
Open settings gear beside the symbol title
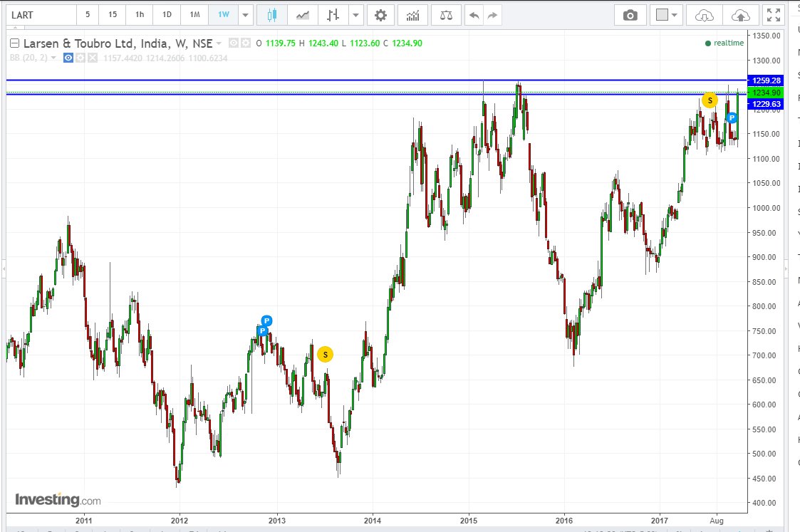(x=245, y=43)
